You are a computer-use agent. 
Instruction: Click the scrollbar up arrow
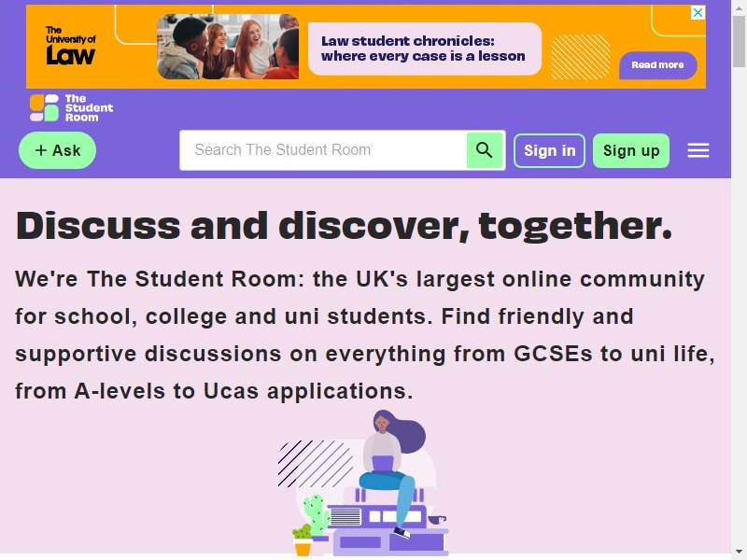[739, 7]
